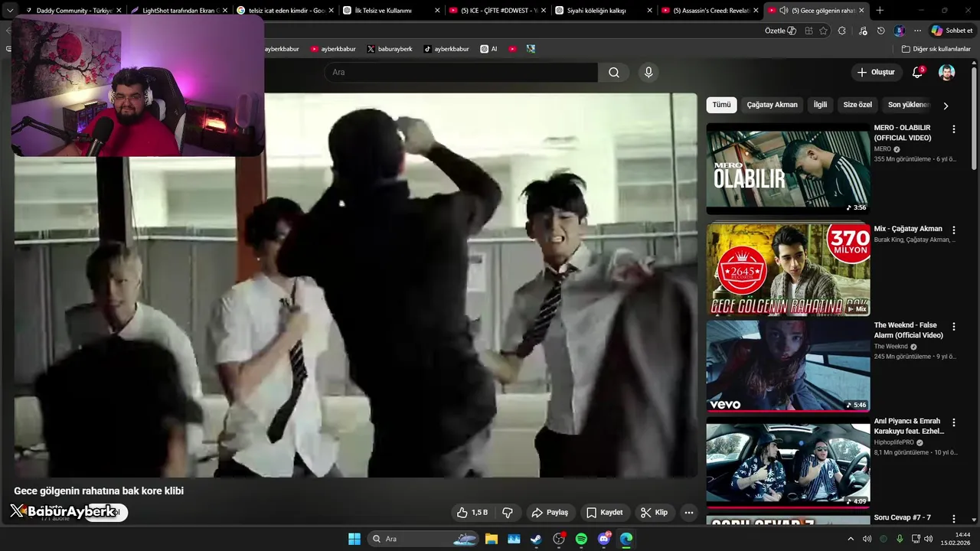Screen dimensions: 980x551
Task: Open ayberkbabur TikTok bookmark
Action: [446, 49]
